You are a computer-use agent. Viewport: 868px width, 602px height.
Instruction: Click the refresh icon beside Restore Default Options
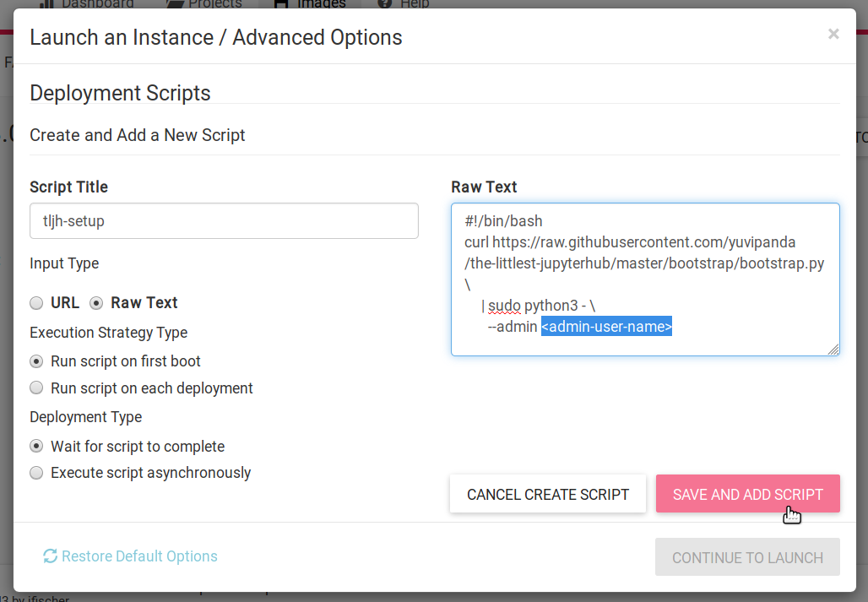point(50,556)
